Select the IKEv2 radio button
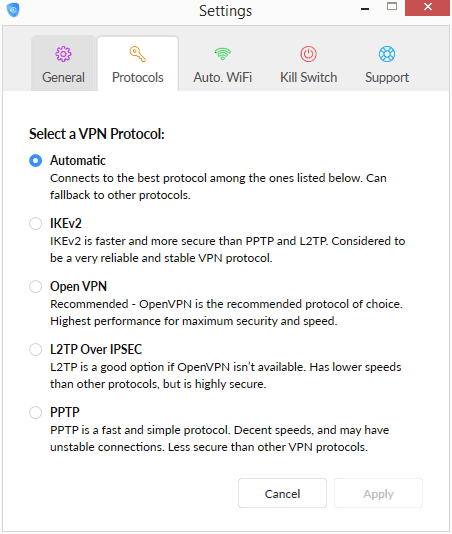The height and width of the screenshot is (534, 452). (35, 223)
